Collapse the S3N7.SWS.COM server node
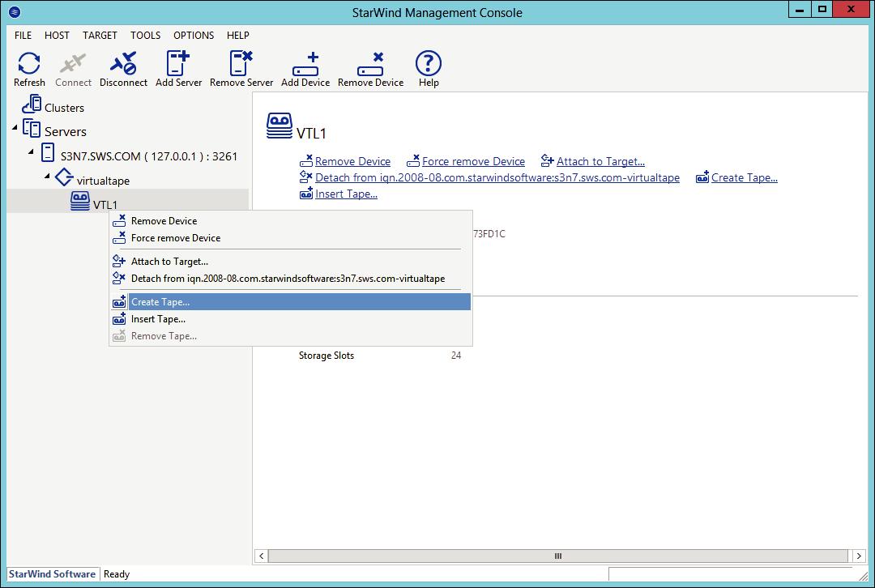875x588 pixels. point(31,151)
